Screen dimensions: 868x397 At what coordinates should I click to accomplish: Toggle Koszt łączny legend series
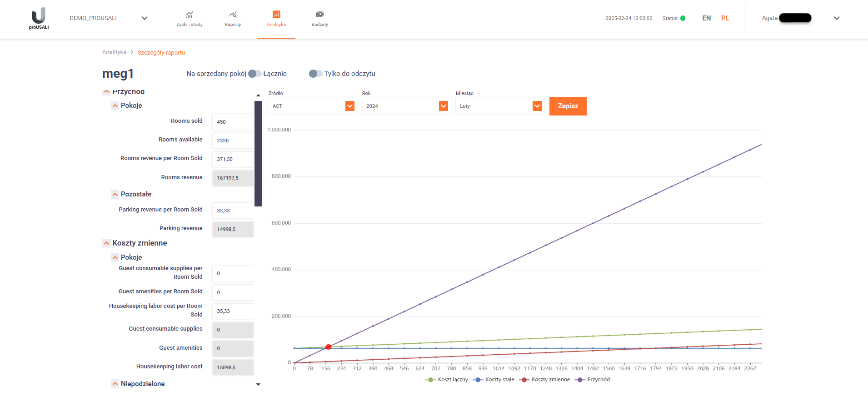[x=447, y=380]
